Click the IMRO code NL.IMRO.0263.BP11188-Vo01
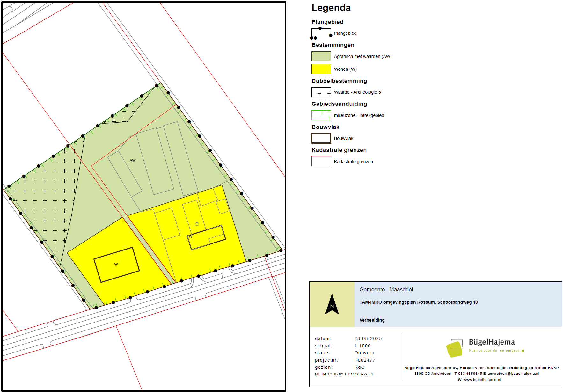This screenshot has width=563, height=392. [x=344, y=374]
